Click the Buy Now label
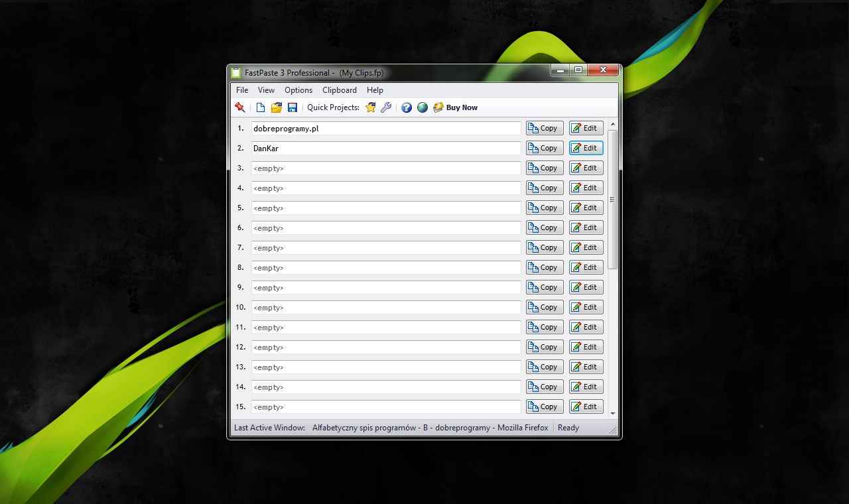849x504 pixels. (462, 107)
